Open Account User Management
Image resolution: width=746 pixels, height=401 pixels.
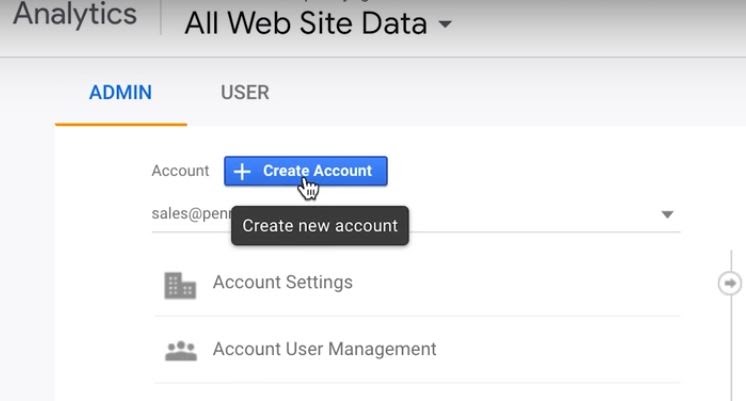pyautogui.click(x=324, y=349)
